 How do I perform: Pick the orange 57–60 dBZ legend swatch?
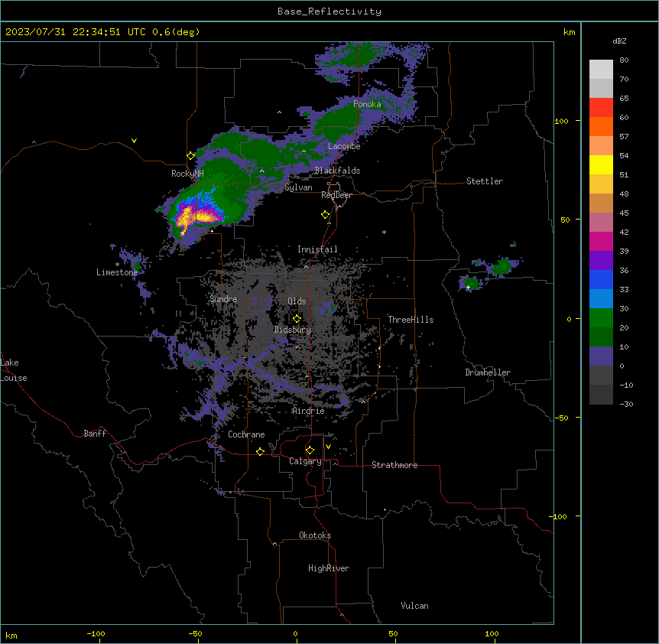pyautogui.click(x=601, y=127)
